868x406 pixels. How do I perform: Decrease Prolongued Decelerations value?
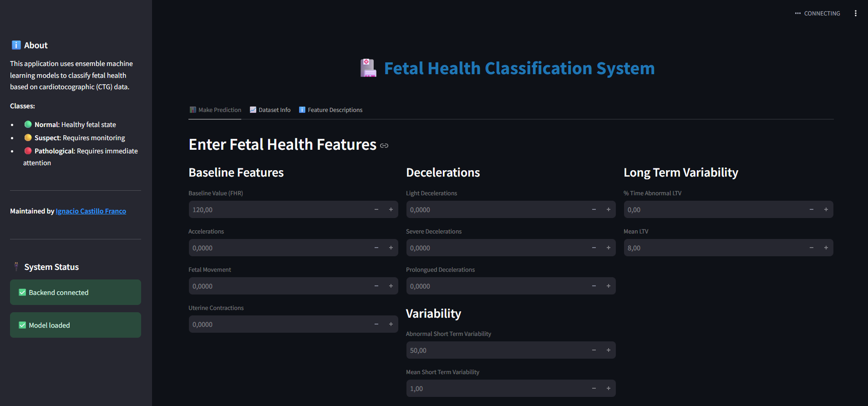pyautogui.click(x=594, y=286)
